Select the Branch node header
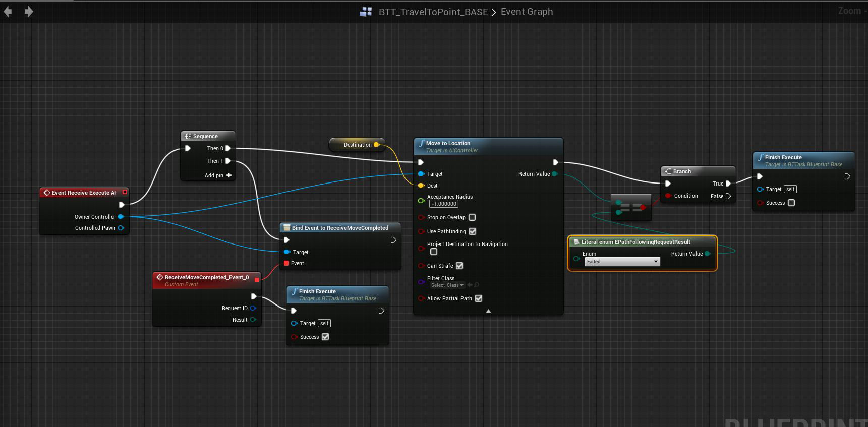Image resolution: width=868 pixels, height=427 pixels. [698, 171]
